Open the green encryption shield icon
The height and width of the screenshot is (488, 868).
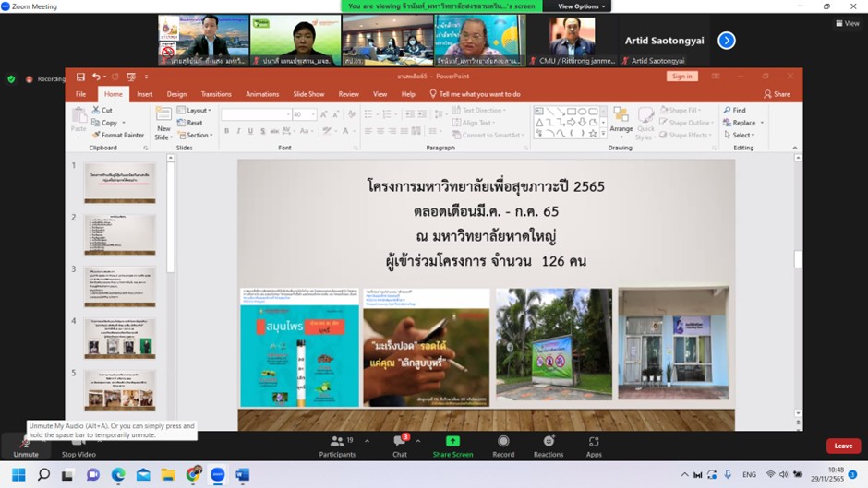coord(11,79)
